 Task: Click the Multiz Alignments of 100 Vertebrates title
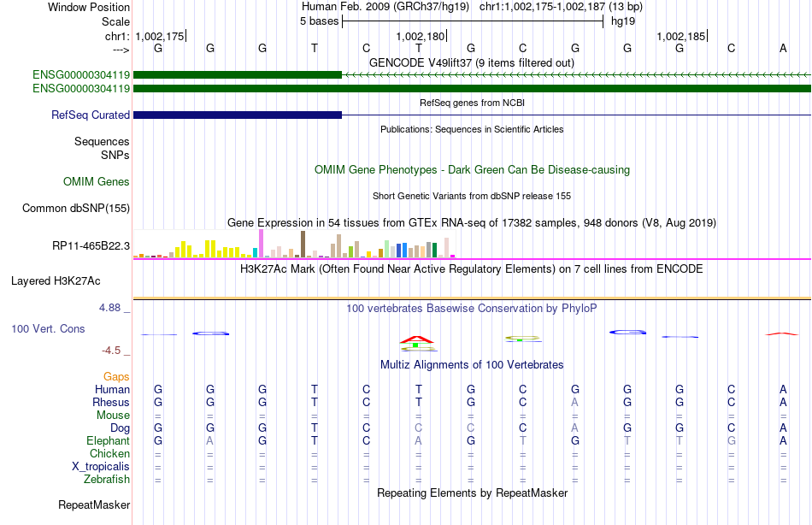click(472, 365)
